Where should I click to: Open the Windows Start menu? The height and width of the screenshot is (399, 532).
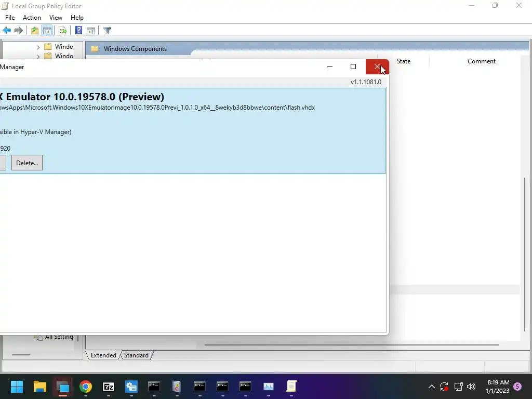[17, 387]
